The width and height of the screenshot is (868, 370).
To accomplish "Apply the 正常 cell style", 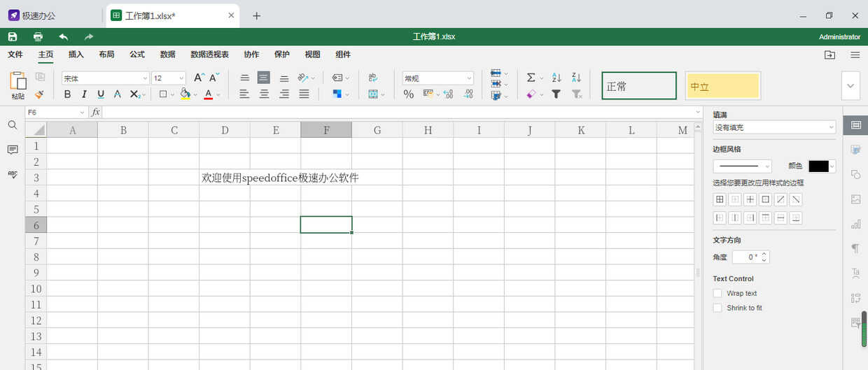I will (639, 86).
